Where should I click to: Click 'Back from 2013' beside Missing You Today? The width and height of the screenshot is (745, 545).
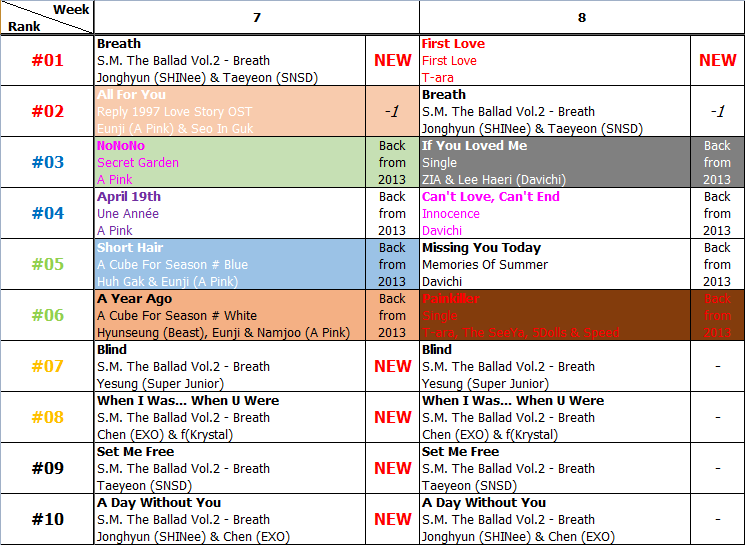tap(717, 264)
